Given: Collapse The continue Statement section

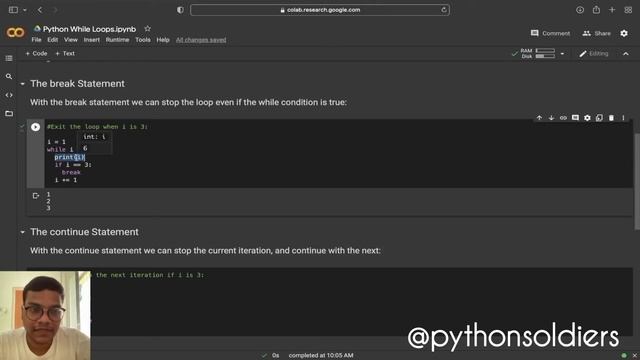Looking at the screenshot, I should click(23, 232).
